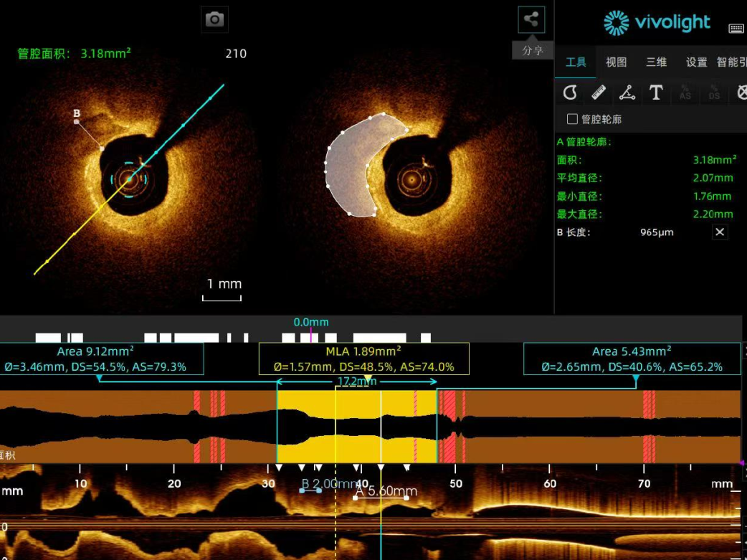The width and height of the screenshot is (747, 560).
Task: Click the 面积: 3.18mm² row
Action: (647, 160)
